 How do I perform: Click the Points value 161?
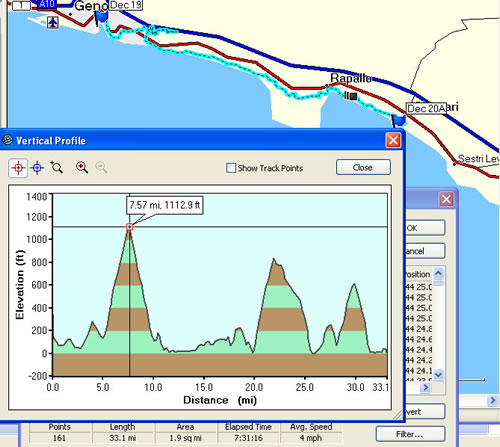coord(60,438)
